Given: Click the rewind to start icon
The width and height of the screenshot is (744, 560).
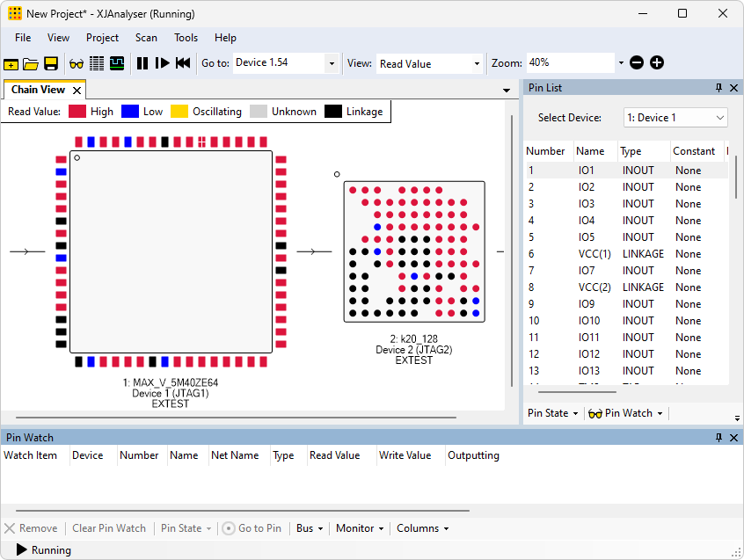Looking at the screenshot, I should 183,63.
